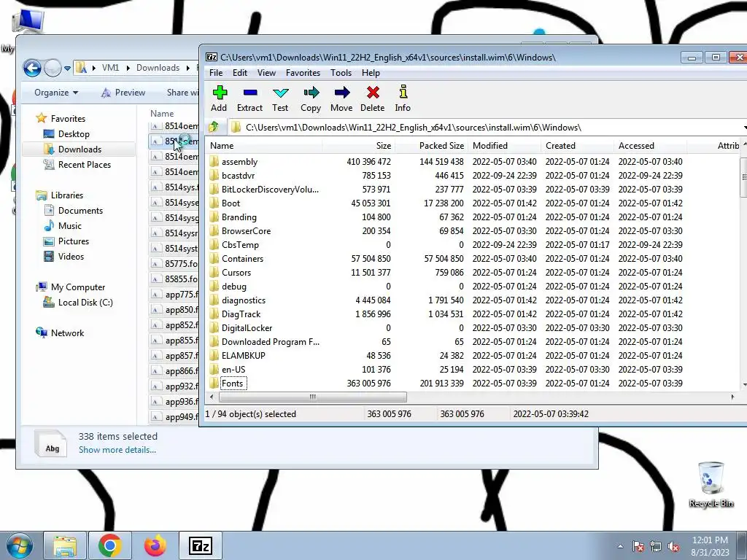Screen dimensions: 747x560
Task: Select Downloads in Explorer navigation pane
Action: [x=79, y=149]
